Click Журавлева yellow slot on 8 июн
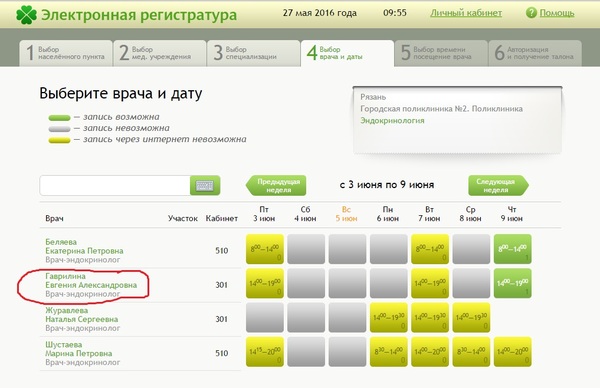The width and height of the screenshot is (600, 388). tap(471, 317)
